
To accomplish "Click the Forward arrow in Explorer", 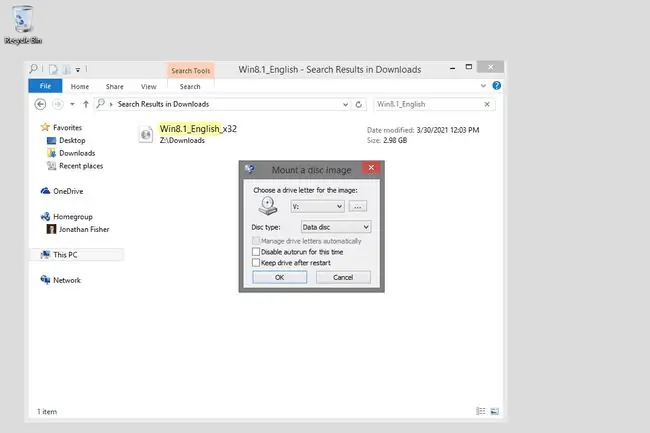I will [58, 104].
